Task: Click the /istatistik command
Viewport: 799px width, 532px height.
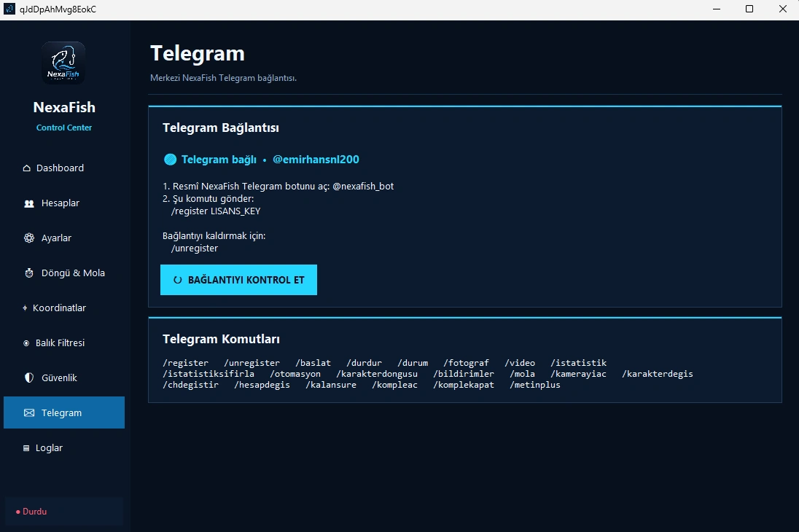Action: tap(578, 363)
